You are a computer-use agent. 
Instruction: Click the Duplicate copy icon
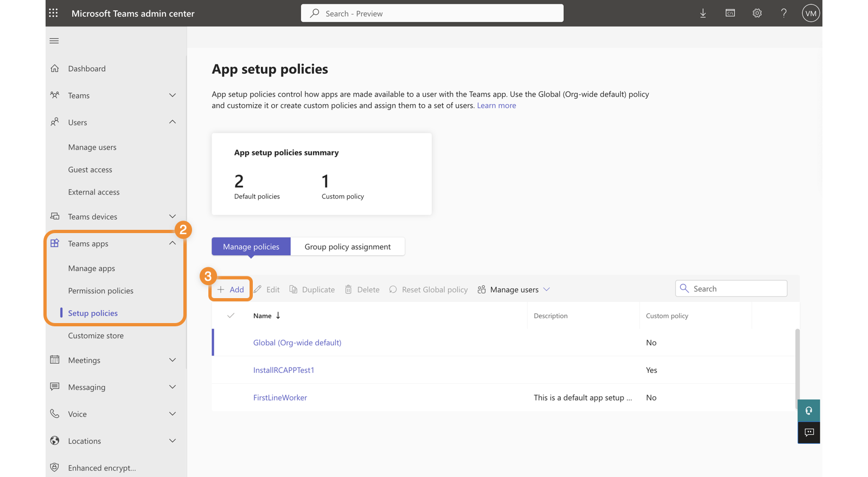[x=293, y=289]
